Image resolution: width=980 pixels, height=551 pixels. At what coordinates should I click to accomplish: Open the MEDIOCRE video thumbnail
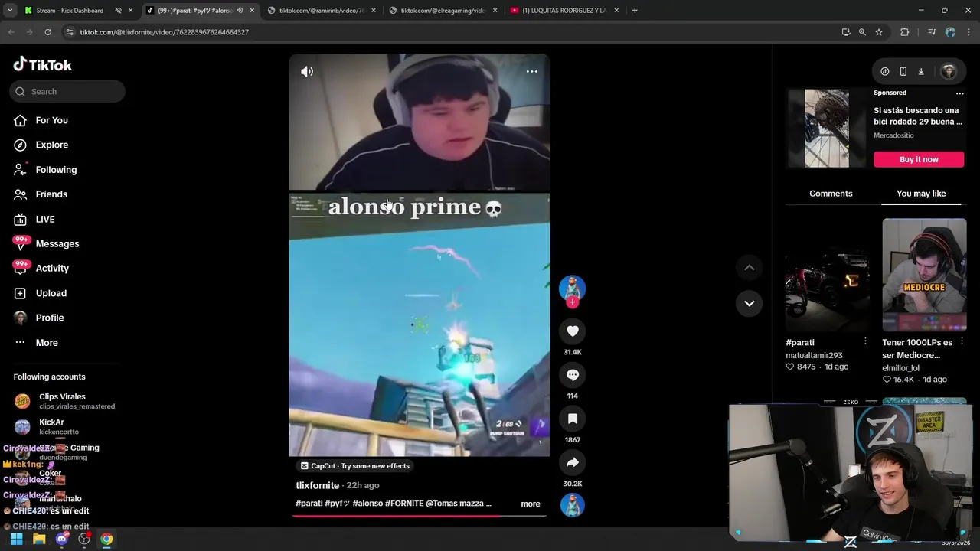[924, 275]
